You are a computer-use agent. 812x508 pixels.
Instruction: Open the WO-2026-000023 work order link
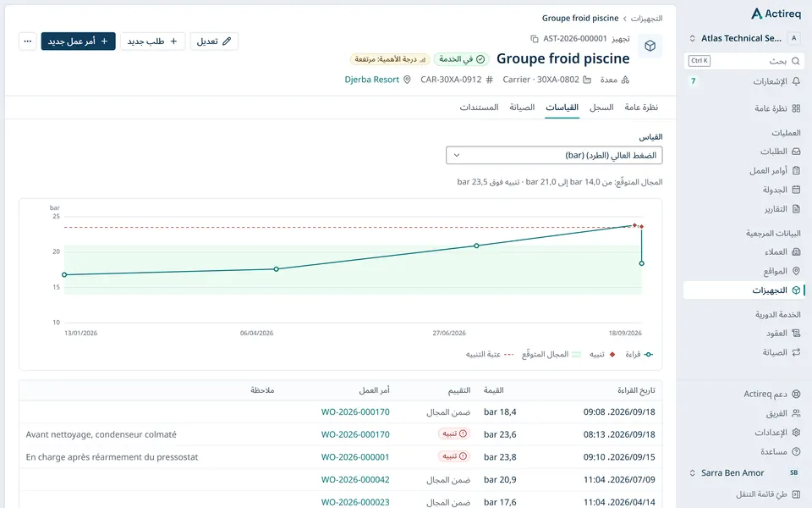(x=355, y=502)
